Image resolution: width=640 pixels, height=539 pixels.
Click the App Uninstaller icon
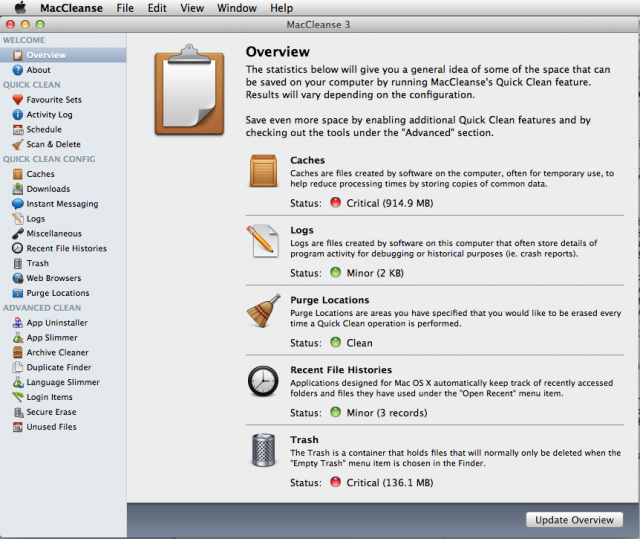click(x=18, y=323)
